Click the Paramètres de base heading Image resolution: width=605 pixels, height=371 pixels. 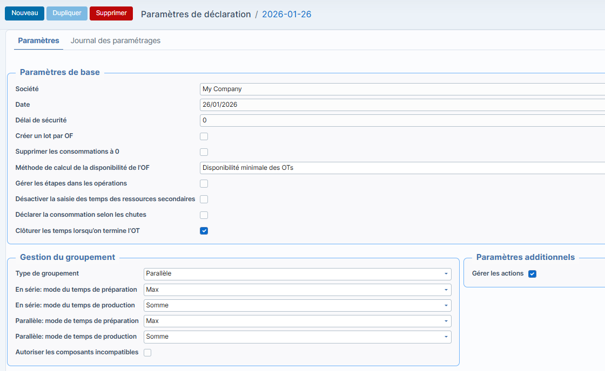click(60, 72)
